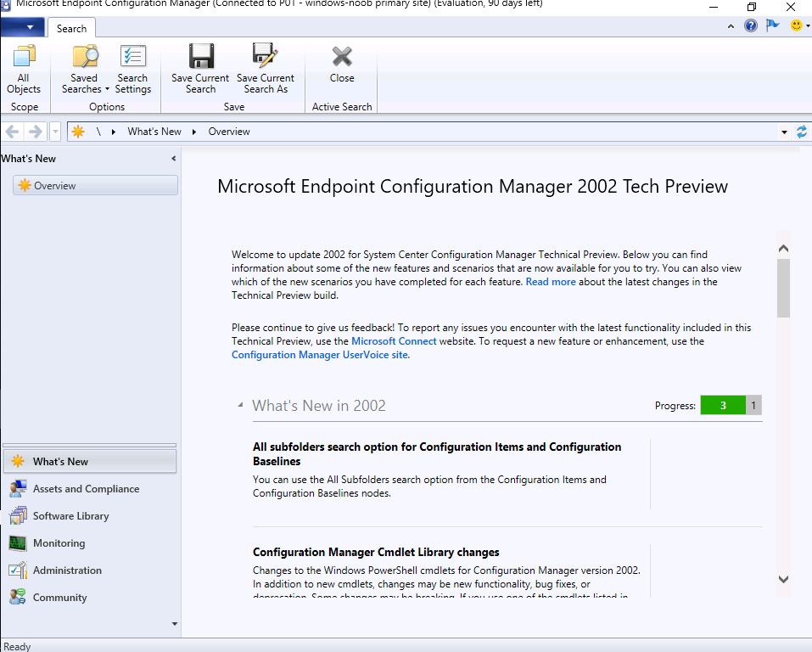Click the star root icon in address bar
The image size is (812, 652).
pyautogui.click(x=78, y=132)
